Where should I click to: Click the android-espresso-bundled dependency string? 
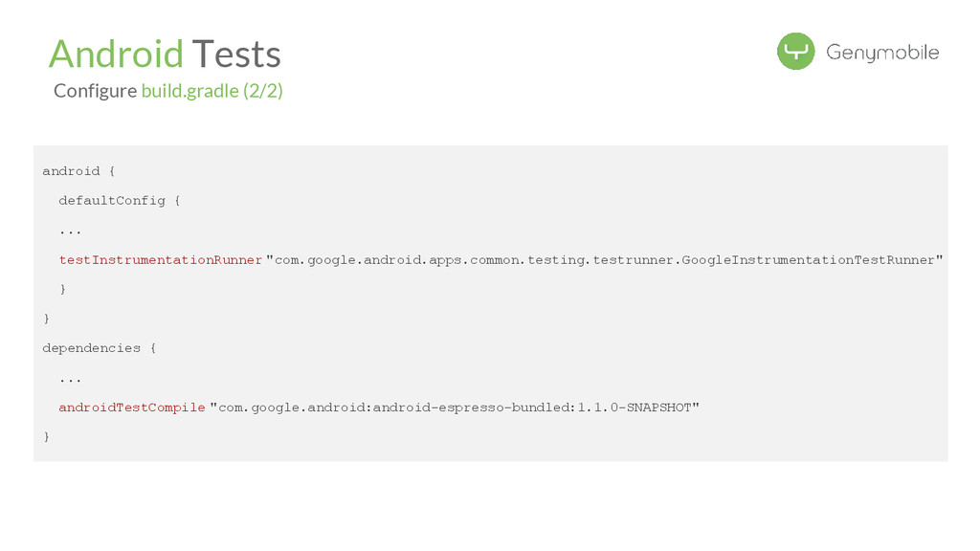click(x=474, y=408)
